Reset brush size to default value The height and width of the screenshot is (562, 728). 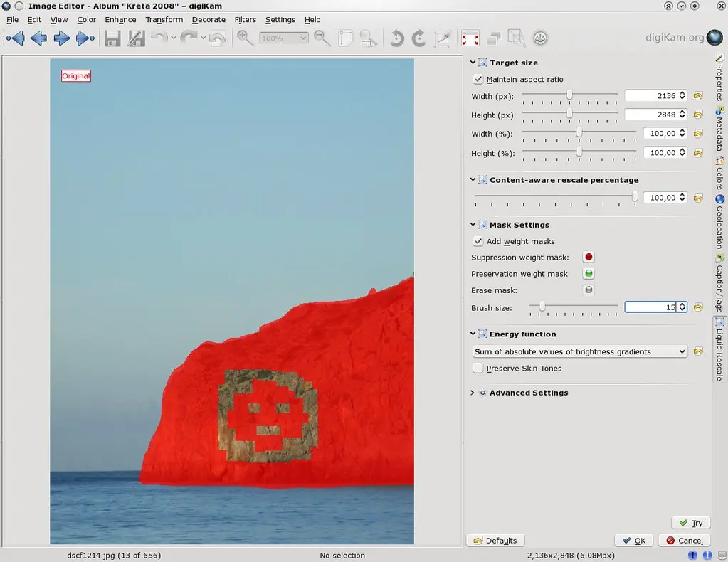(698, 307)
